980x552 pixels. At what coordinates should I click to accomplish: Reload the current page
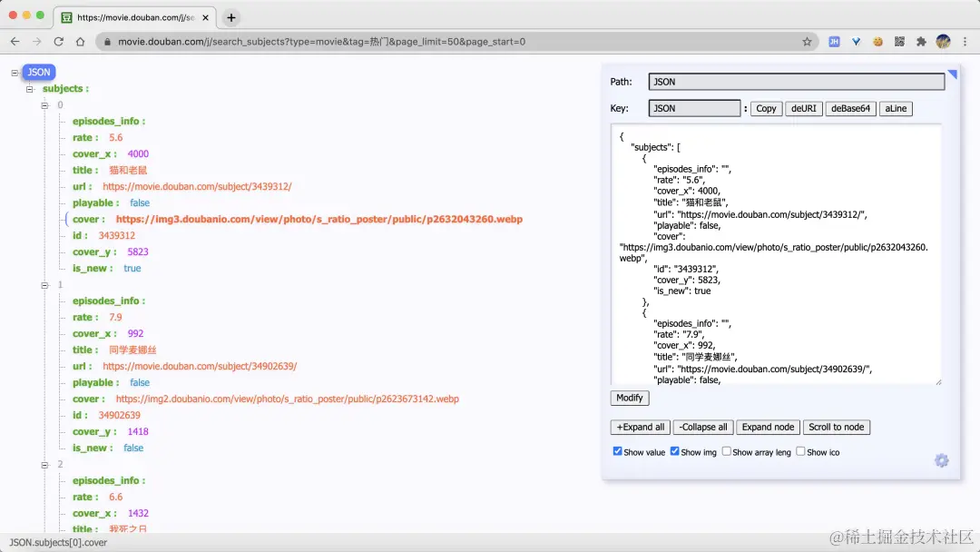(59, 41)
